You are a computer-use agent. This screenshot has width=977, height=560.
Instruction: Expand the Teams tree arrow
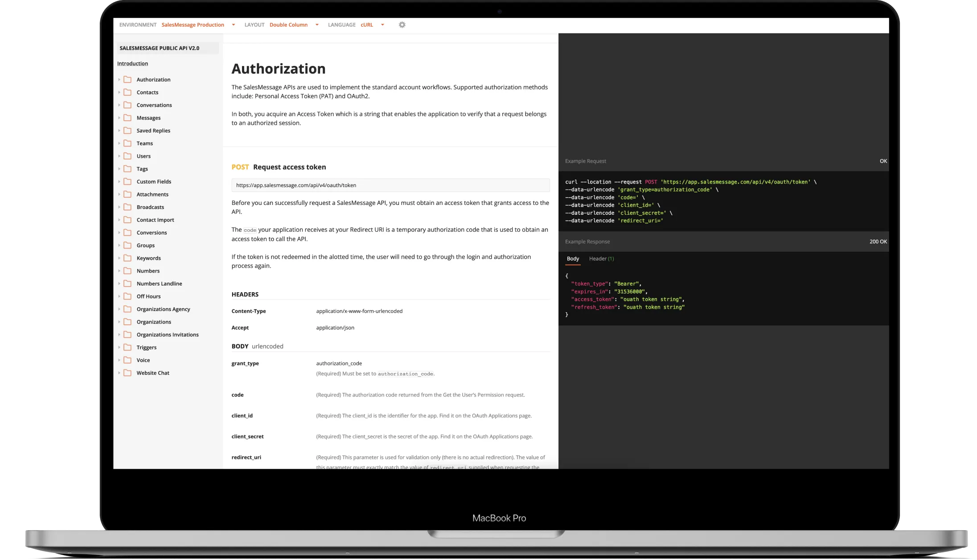pyautogui.click(x=119, y=143)
